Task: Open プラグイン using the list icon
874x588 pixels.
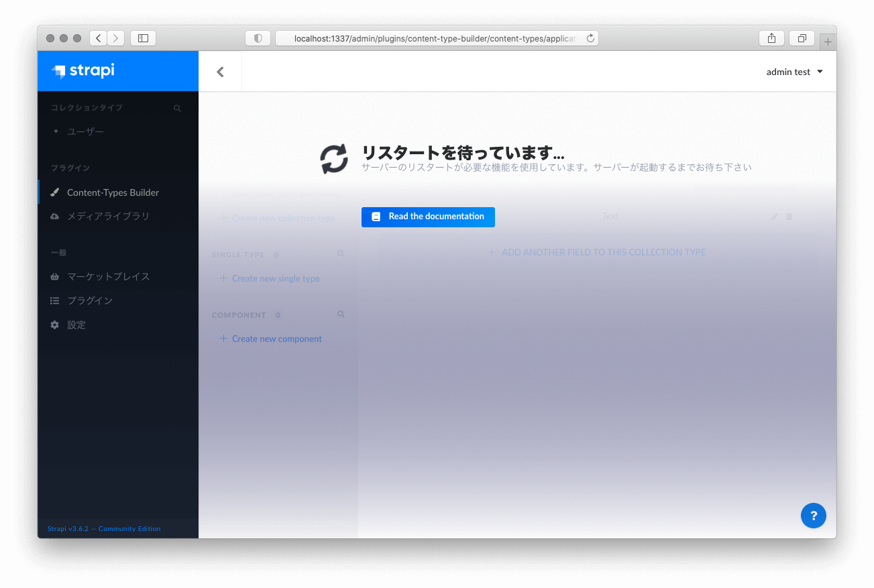Action: tap(55, 300)
